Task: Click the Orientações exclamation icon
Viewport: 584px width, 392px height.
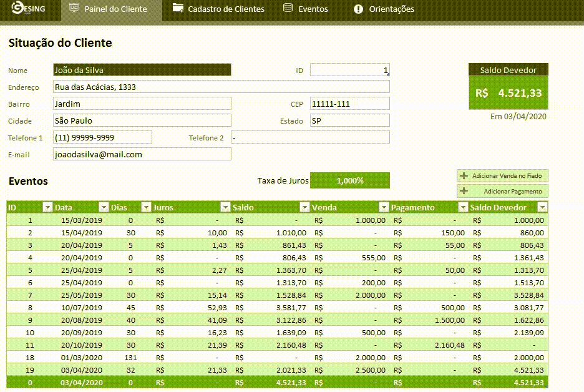Action: coord(358,9)
